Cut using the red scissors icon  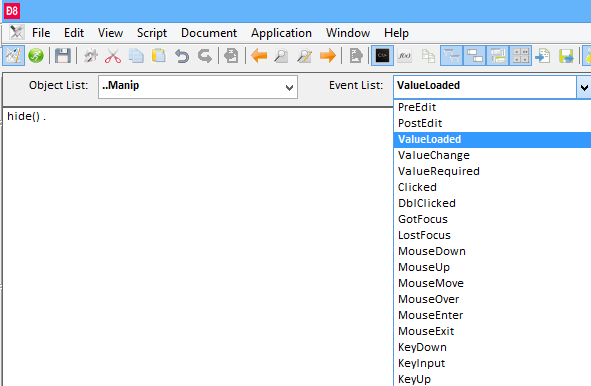[x=113, y=56]
